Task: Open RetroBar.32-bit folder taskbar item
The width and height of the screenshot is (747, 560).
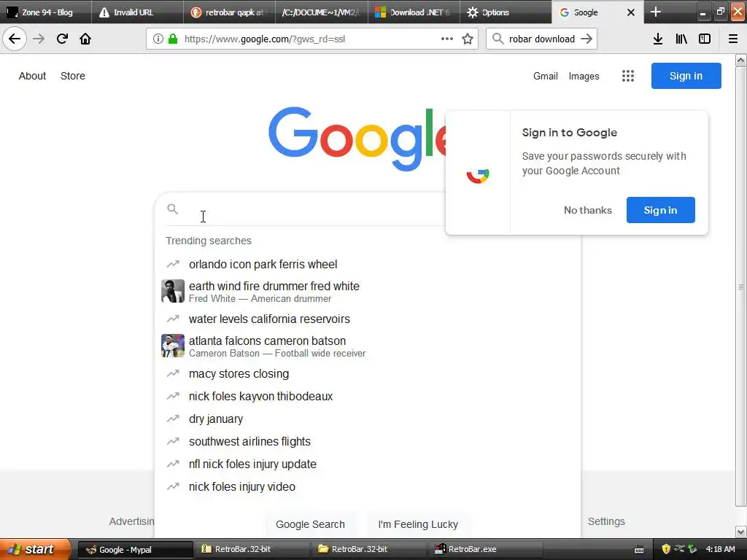Action: coord(368,550)
